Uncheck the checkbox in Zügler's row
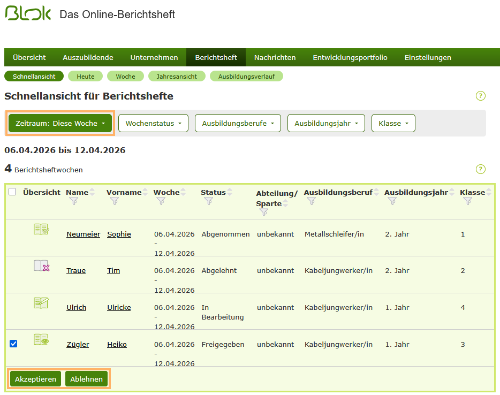 (x=13, y=344)
